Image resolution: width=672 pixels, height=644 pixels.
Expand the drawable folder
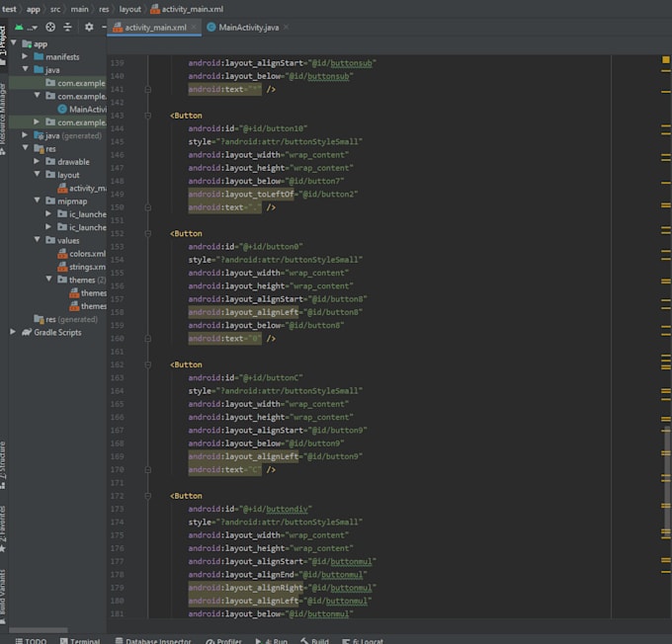[x=37, y=161]
